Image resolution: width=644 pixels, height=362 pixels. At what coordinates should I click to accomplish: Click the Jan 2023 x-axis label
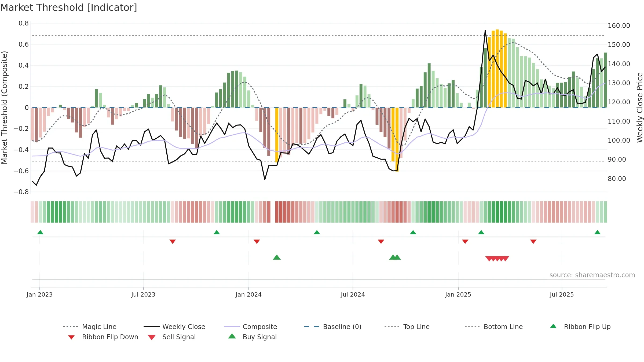pos(40,294)
